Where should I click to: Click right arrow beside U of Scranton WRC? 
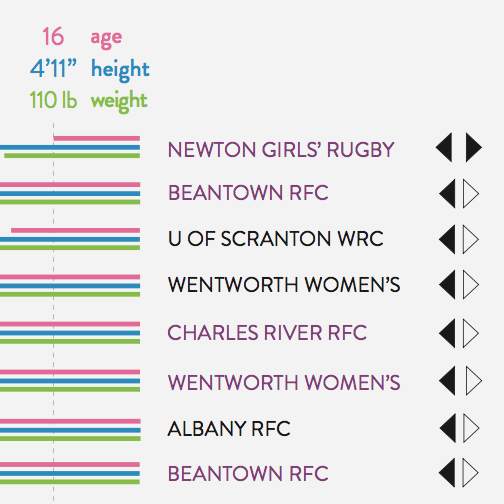click(471, 239)
